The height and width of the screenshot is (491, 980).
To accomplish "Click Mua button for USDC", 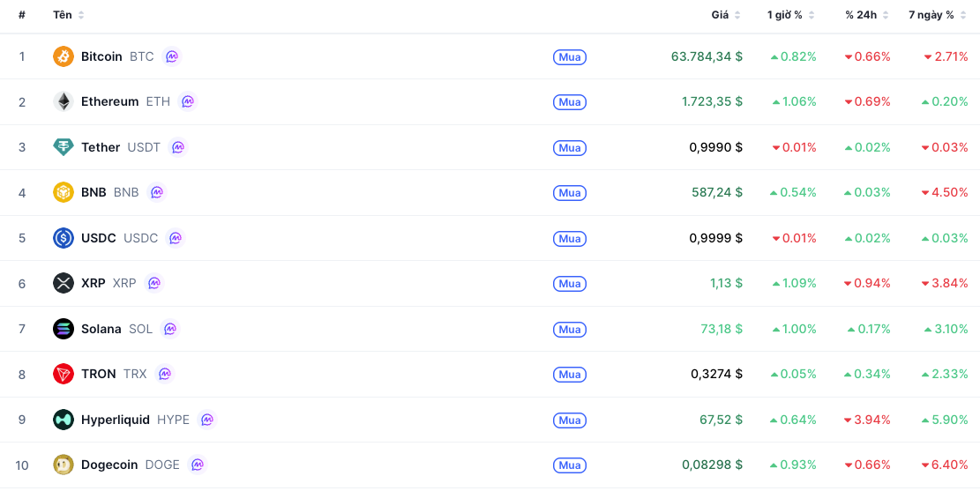I will click(569, 239).
